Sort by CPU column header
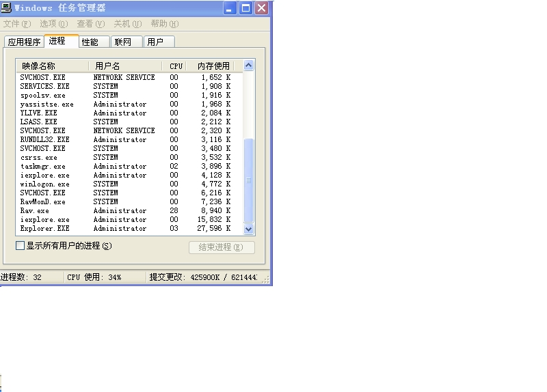 tap(174, 66)
